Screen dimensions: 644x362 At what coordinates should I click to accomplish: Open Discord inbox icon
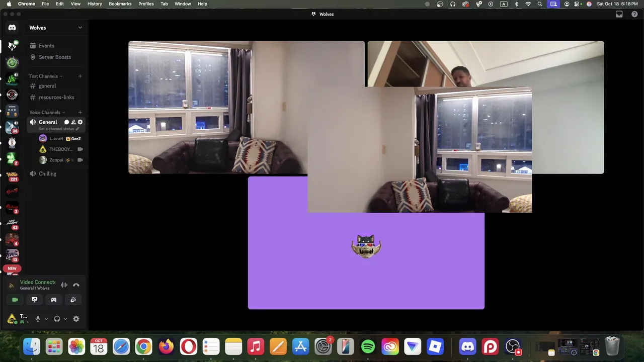pyautogui.click(x=619, y=14)
